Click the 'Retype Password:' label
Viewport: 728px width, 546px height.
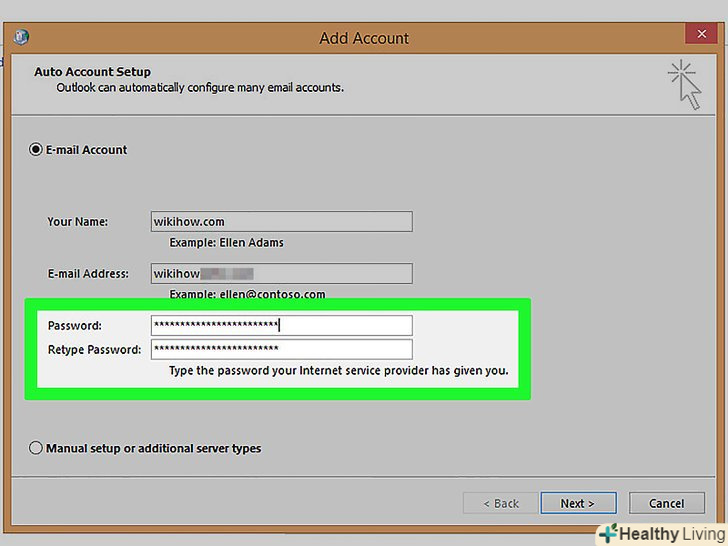[x=94, y=350]
